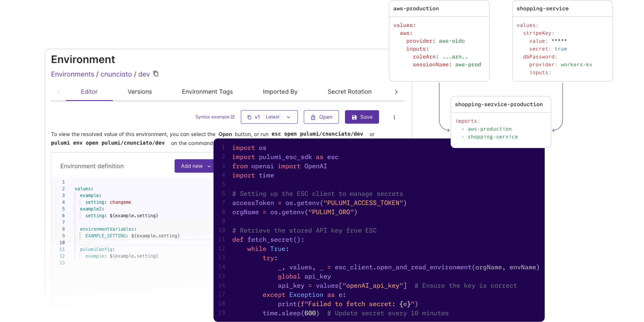Copy the environment path next to dev

[x=156, y=74]
